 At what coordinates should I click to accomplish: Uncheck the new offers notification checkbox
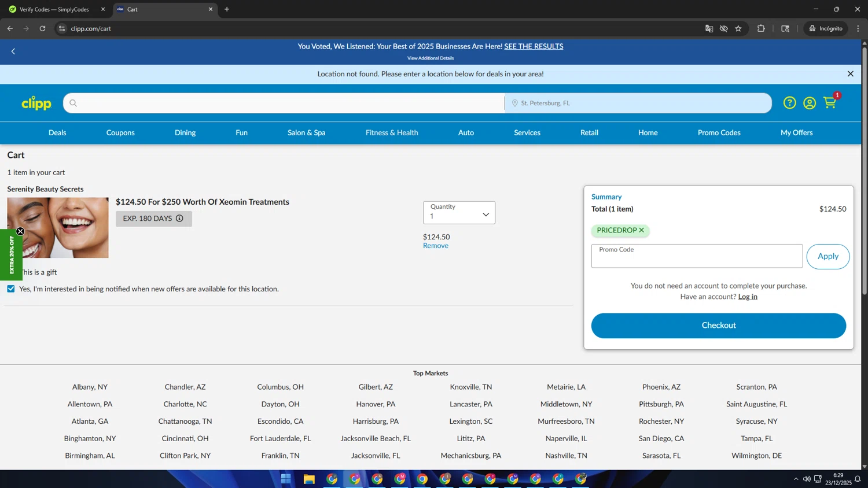coord(11,289)
